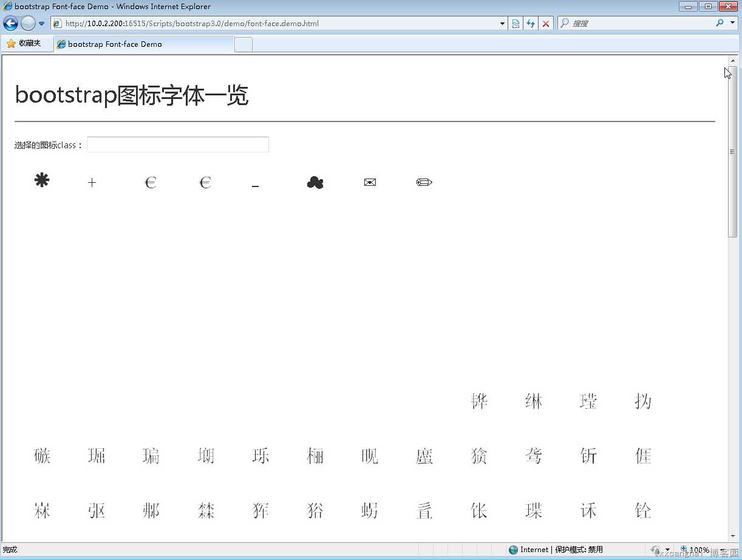The image size is (742, 560).
Task: Click the scrollbar down arrow
Action: point(733,536)
